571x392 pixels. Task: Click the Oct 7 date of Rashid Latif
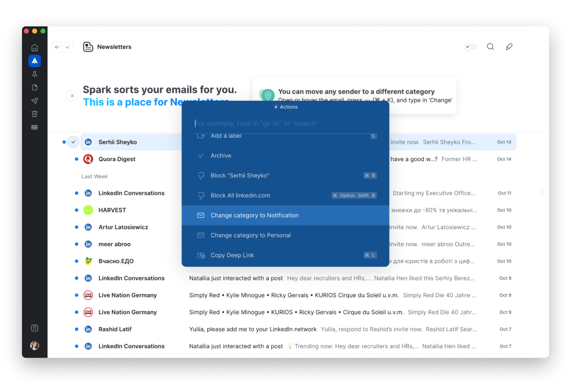[505, 329]
